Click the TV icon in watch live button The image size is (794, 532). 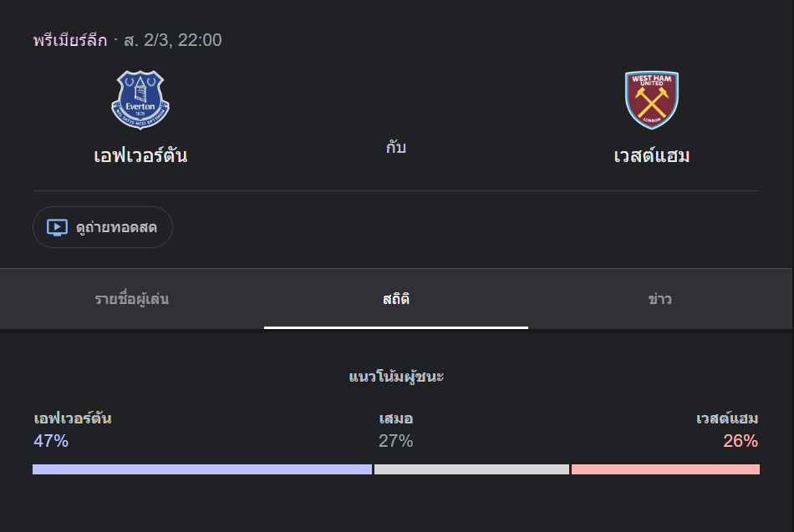(57, 227)
